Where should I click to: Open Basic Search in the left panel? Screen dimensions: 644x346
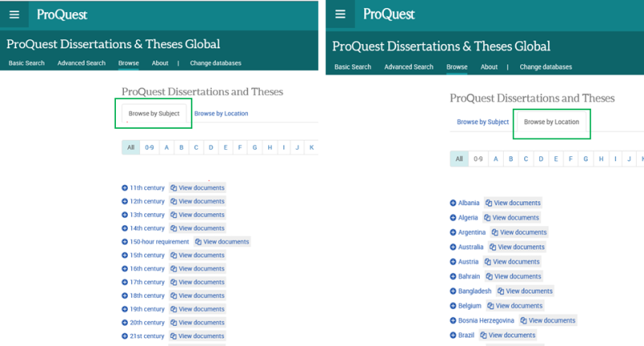[27, 64]
